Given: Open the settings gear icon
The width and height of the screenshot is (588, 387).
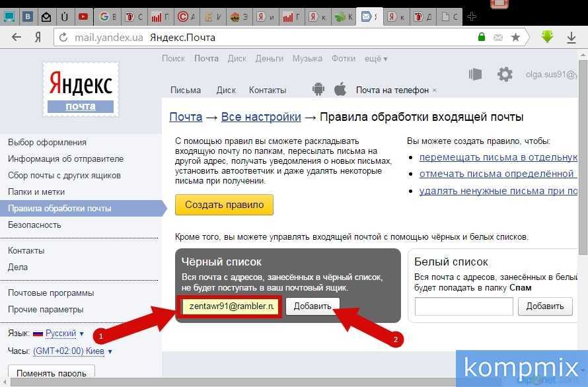Looking at the screenshot, I should point(505,74).
